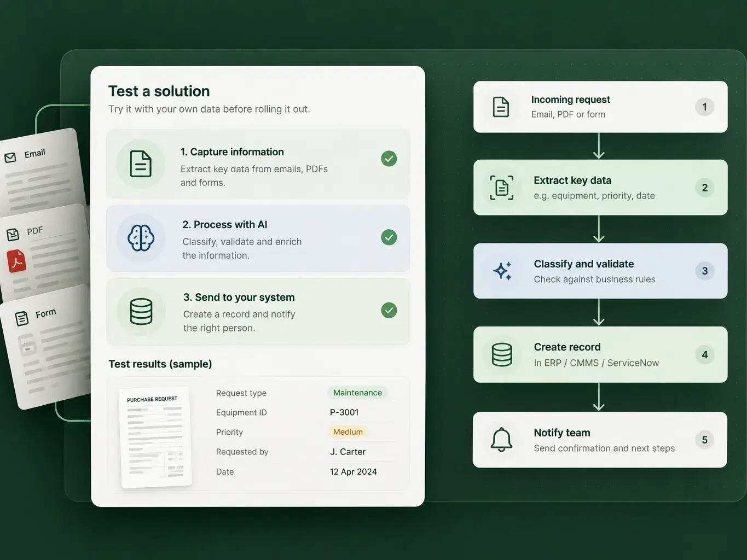The image size is (747, 560).
Task: Click the scan-document icon on Extract key data
Action: 501,188
